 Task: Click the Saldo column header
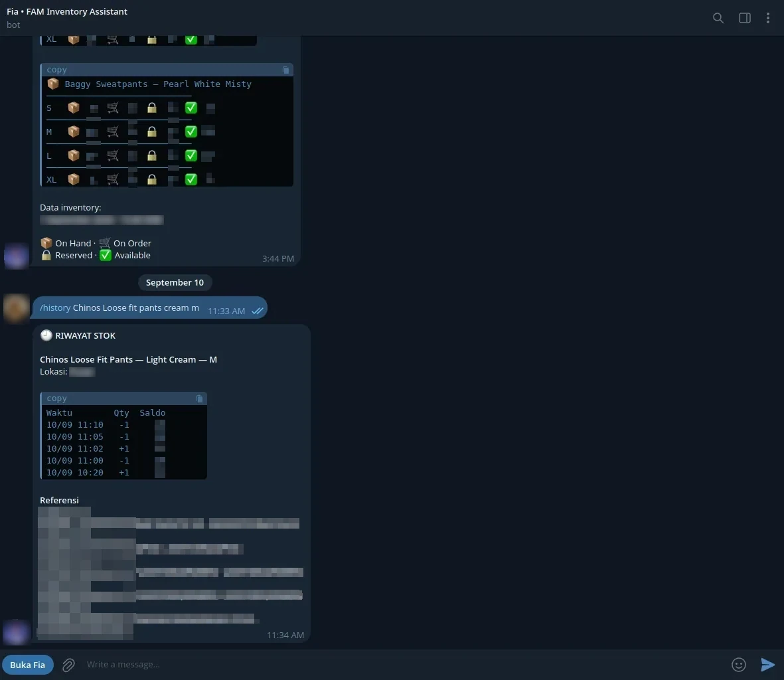153,413
